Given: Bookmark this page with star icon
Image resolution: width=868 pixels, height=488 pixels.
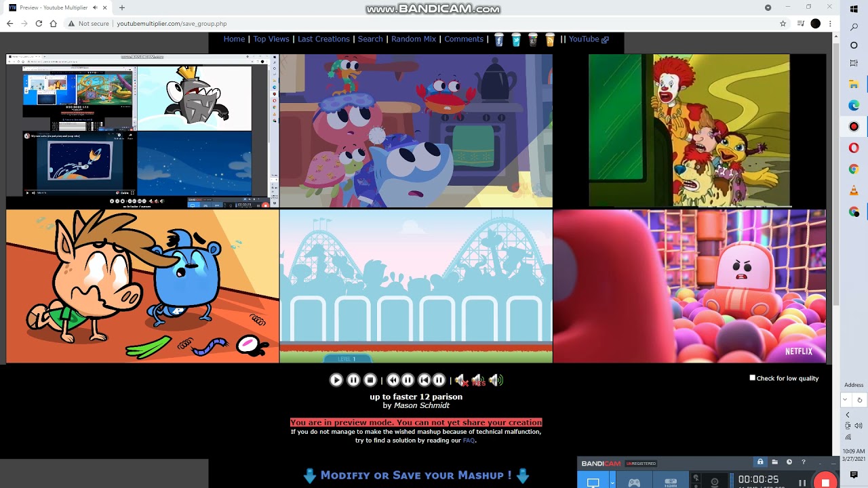Looking at the screenshot, I should [783, 24].
